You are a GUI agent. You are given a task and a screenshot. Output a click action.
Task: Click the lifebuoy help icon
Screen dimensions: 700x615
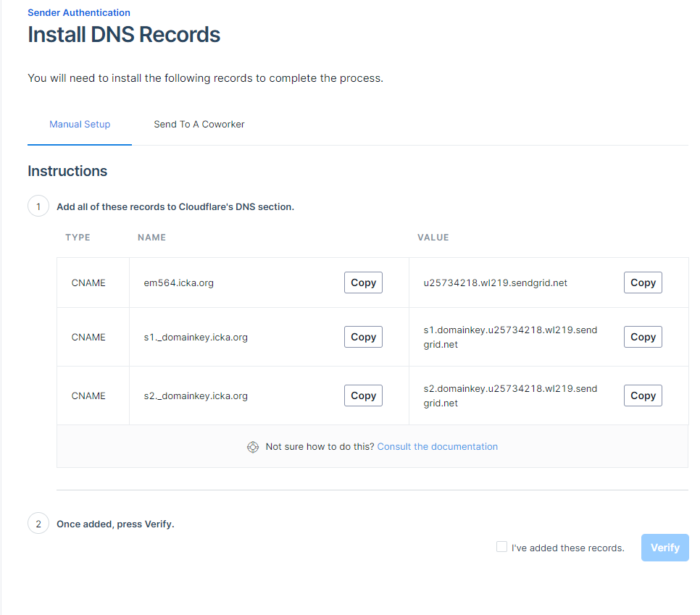[x=253, y=447]
